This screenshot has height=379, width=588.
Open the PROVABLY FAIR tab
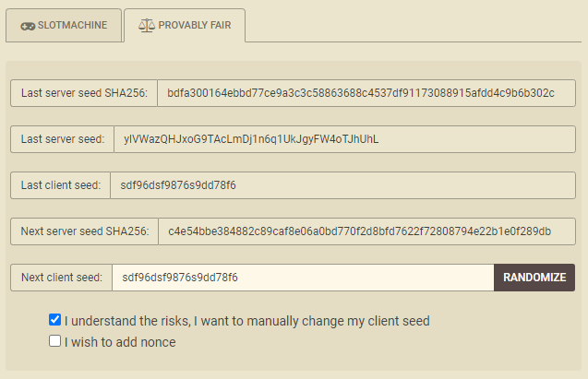pyautogui.click(x=185, y=26)
